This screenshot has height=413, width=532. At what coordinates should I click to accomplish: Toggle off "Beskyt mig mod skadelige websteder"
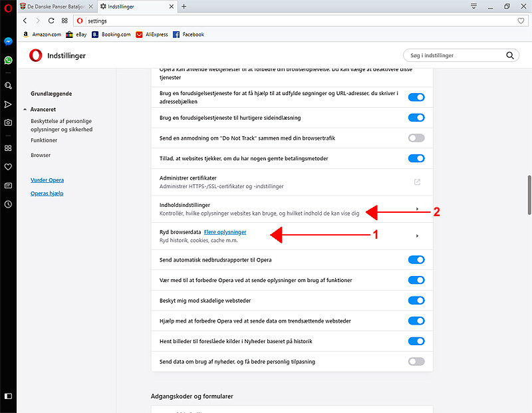416,301
